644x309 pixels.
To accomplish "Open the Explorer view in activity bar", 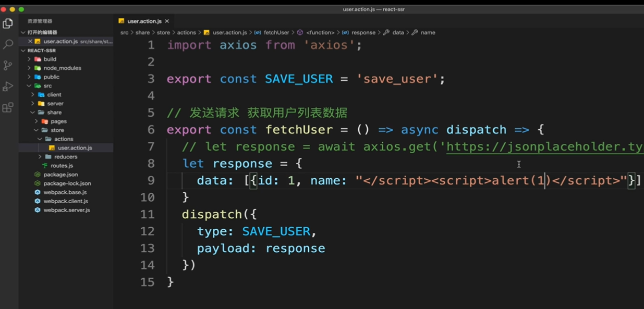I will pyautogui.click(x=8, y=23).
